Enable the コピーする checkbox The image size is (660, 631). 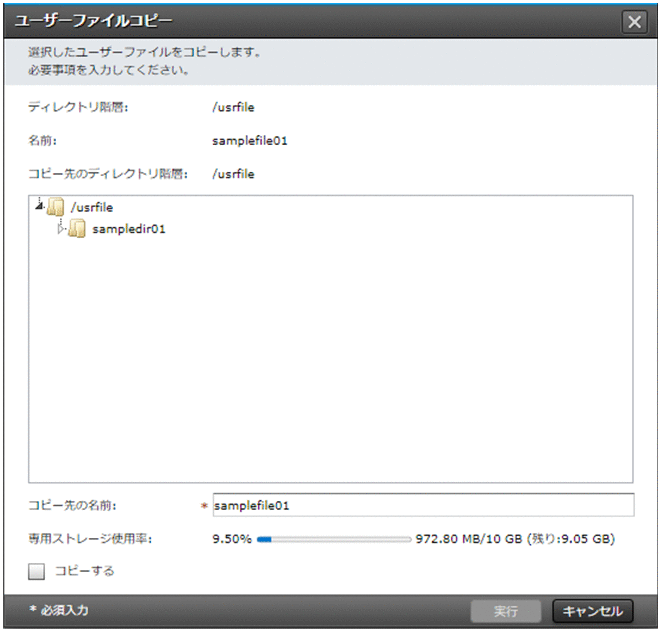pyautogui.click(x=37, y=571)
